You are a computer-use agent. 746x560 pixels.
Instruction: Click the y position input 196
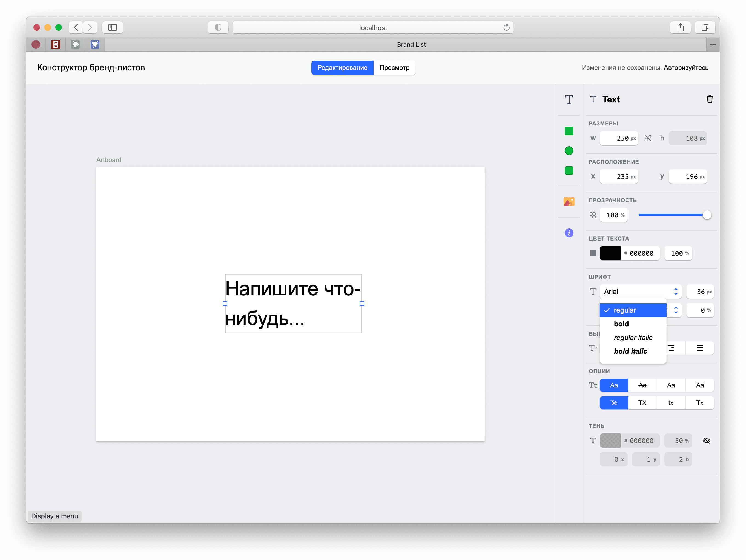tap(687, 176)
